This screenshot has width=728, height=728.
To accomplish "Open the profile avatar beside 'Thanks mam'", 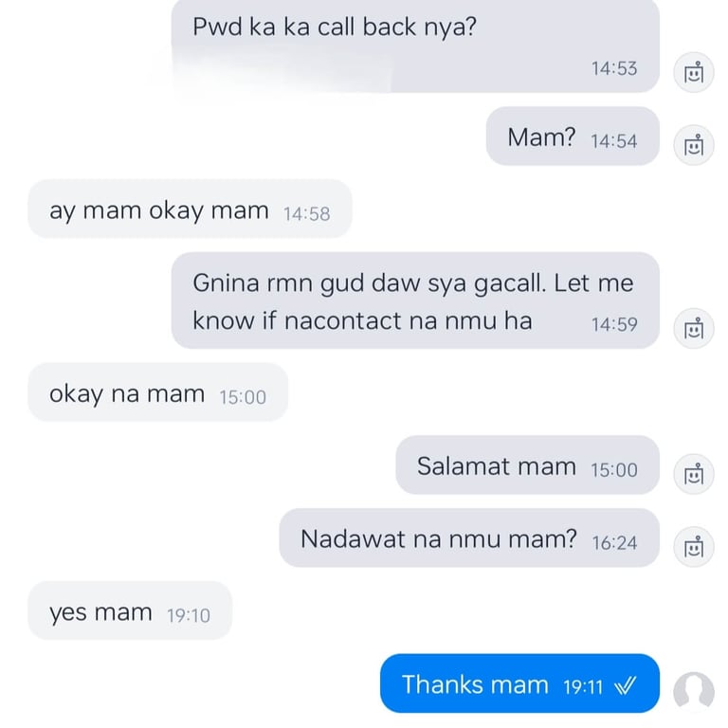I will [x=694, y=692].
